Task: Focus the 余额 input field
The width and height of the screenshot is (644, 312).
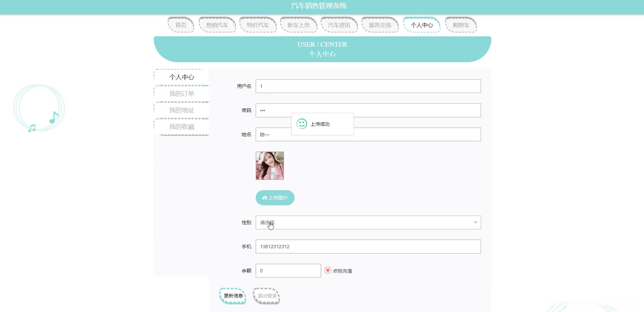Action: tap(288, 270)
